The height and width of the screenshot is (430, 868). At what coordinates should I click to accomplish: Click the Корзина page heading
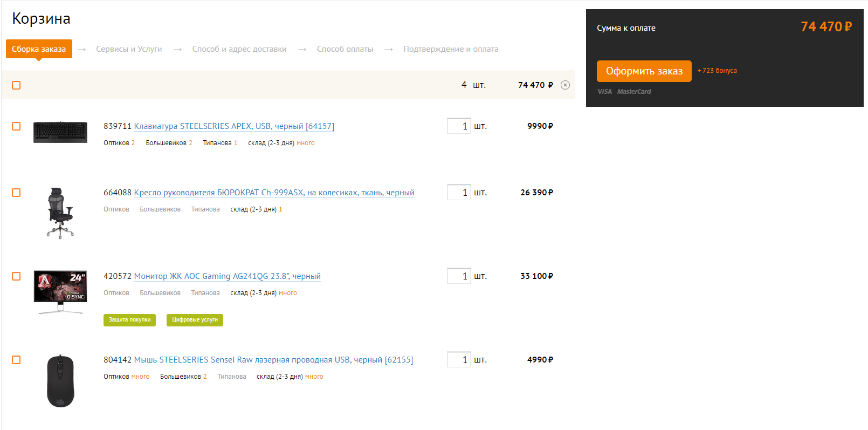coord(42,19)
